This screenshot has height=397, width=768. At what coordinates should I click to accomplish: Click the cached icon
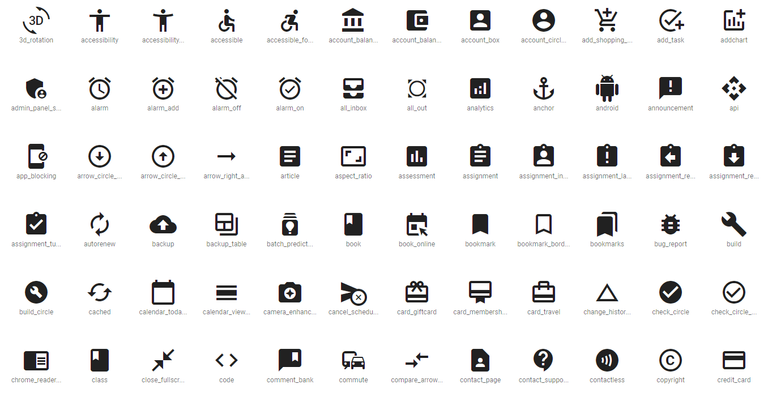99,292
